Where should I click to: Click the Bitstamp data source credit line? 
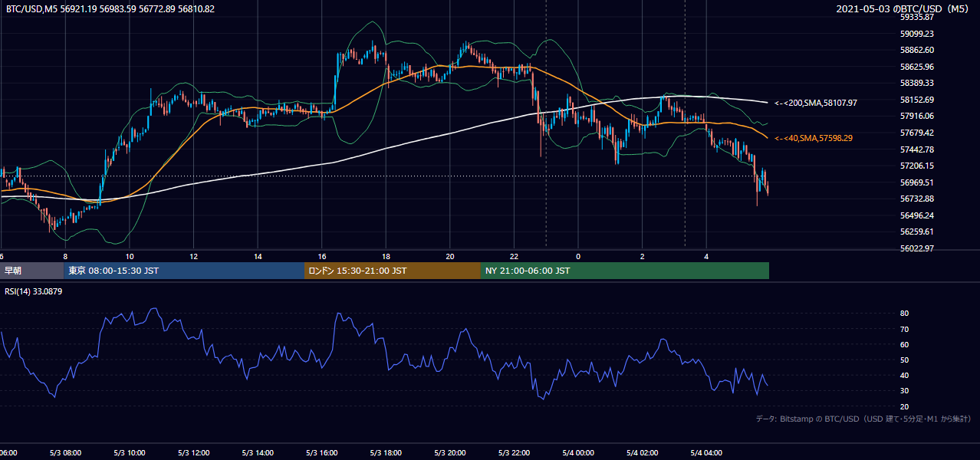863,419
